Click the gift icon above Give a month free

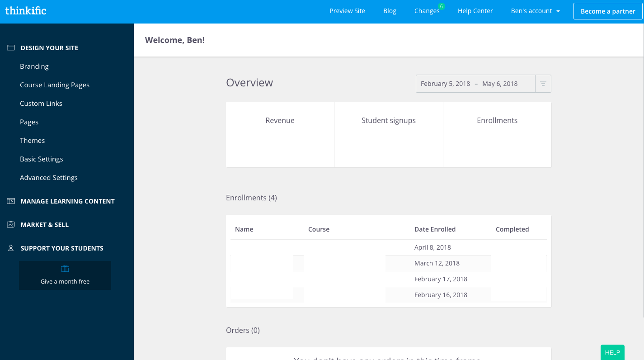coord(65,269)
